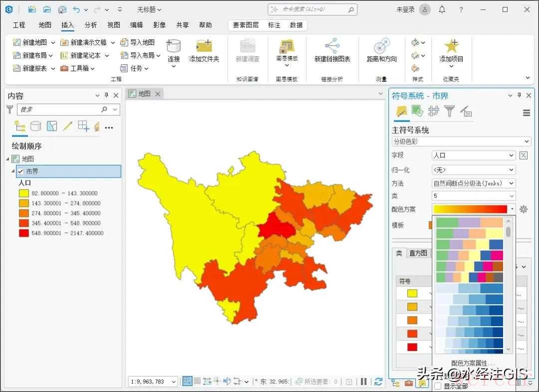
Task: Click the Add Folder (添加文件夹) icon
Action: [x=204, y=46]
